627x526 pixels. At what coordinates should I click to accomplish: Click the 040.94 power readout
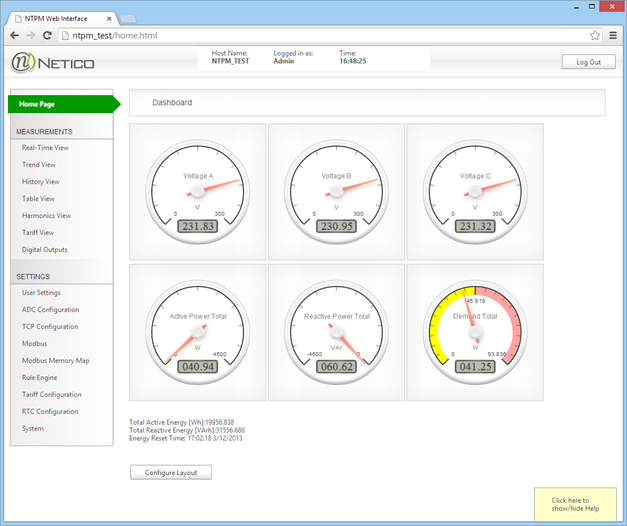[x=198, y=367]
